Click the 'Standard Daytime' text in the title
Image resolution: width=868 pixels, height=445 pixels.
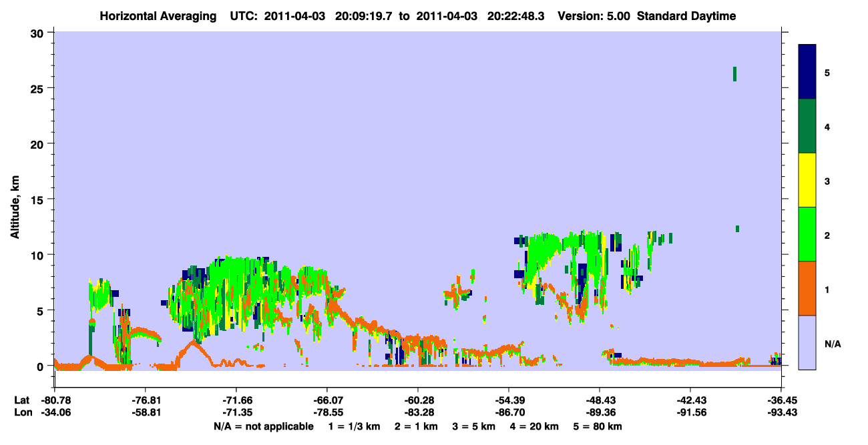coord(686,16)
